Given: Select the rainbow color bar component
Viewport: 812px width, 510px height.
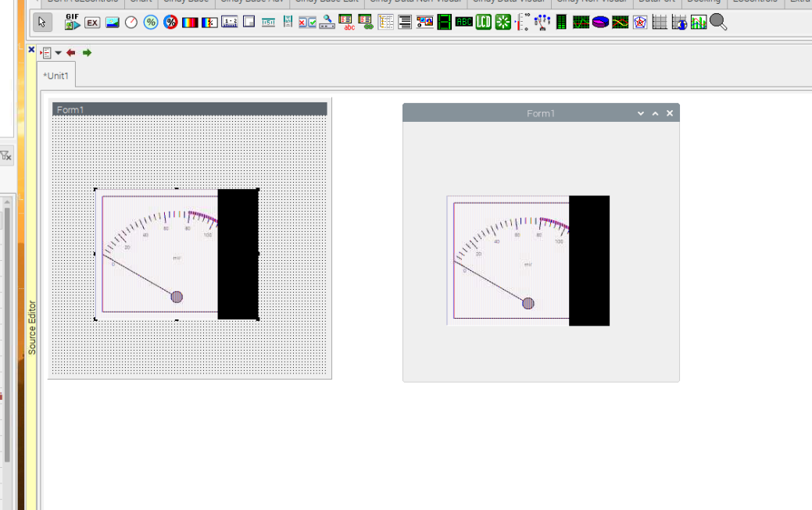Looking at the screenshot, I should coord(190,23).
